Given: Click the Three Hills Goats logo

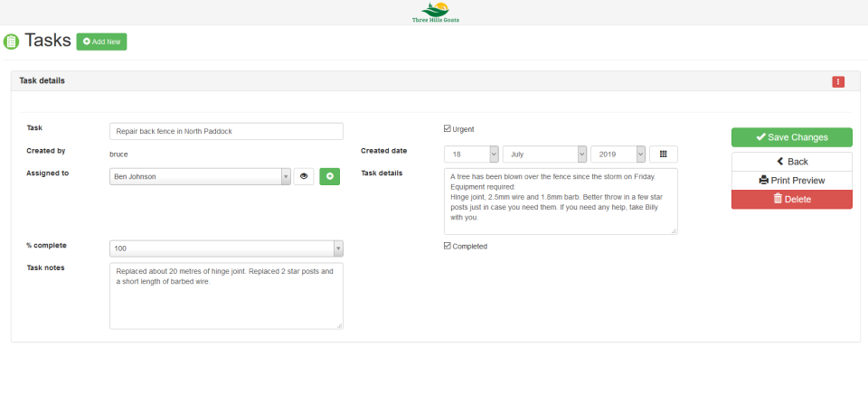Looking at the screenshot, I should coord(435,12).
